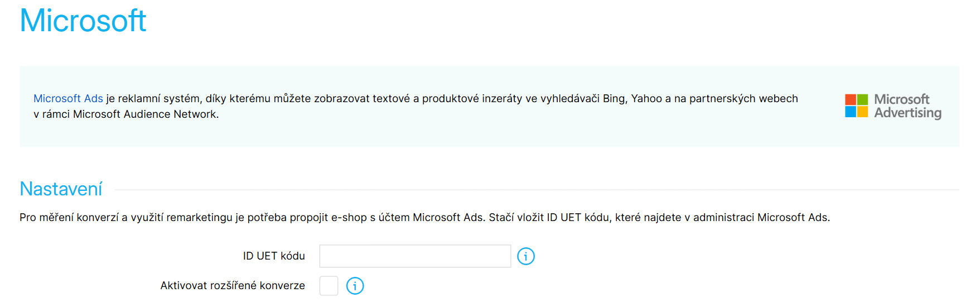
Task: Click the Aktivovat rozšířené konverze label text
Action: [x=233, y=286]
